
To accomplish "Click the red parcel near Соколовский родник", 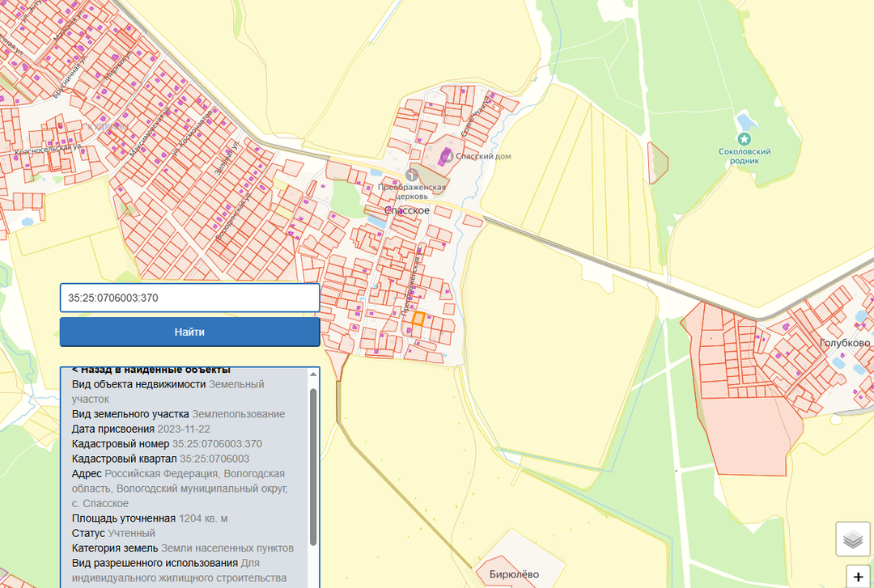I will (x=658, y=163).
